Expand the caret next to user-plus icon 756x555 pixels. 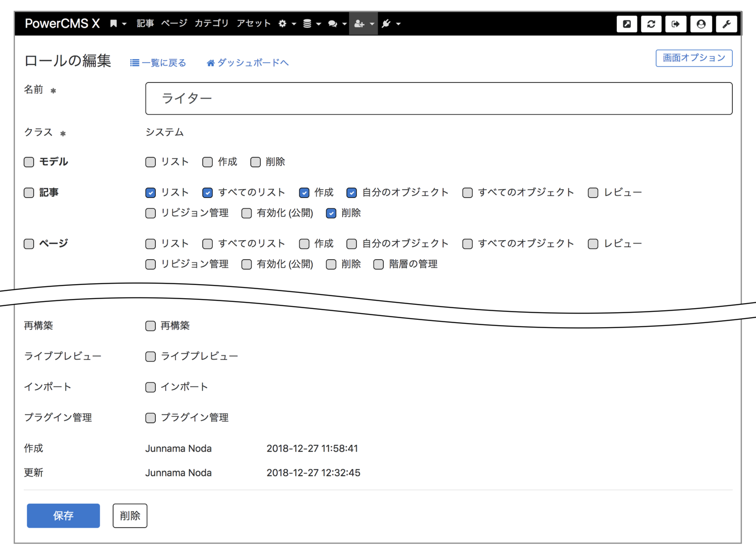click(x=372, y=24)
